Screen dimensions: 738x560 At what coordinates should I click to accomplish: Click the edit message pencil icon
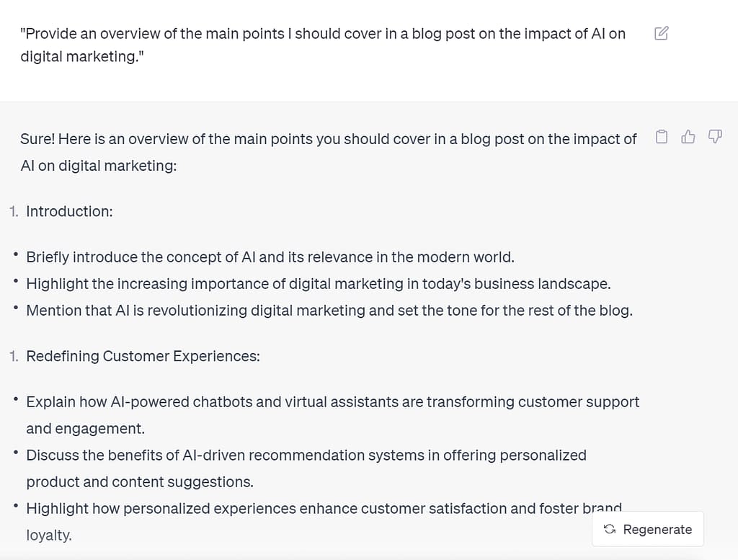coord(661,33)
